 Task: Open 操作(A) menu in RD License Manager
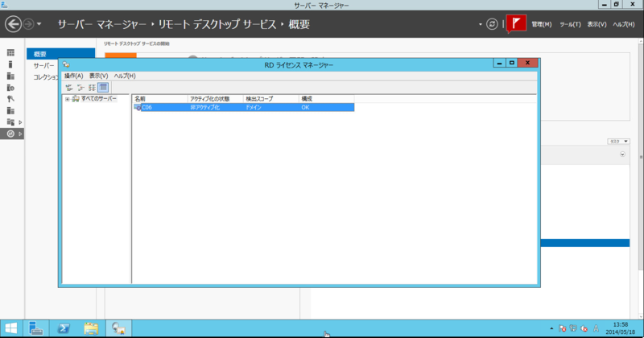coord(73,76)
